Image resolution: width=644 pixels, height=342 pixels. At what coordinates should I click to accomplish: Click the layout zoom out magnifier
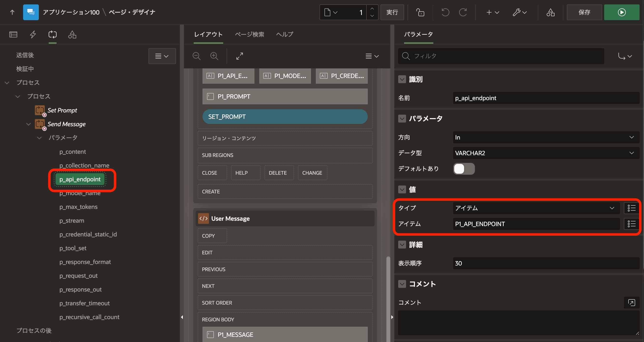pos(196,56)
